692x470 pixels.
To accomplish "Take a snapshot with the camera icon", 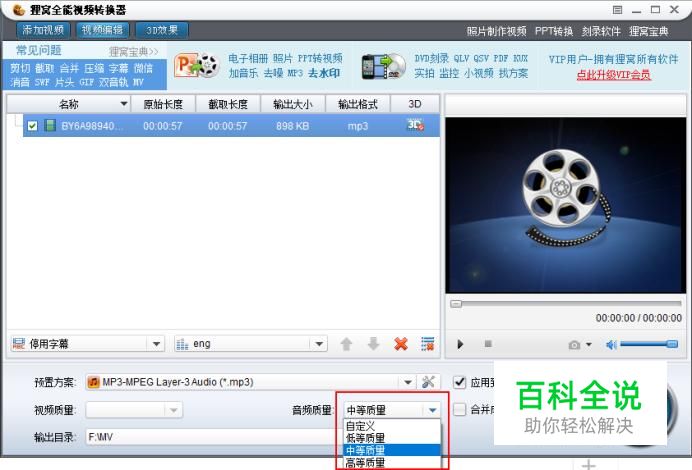I will click(x=574, y=345).
